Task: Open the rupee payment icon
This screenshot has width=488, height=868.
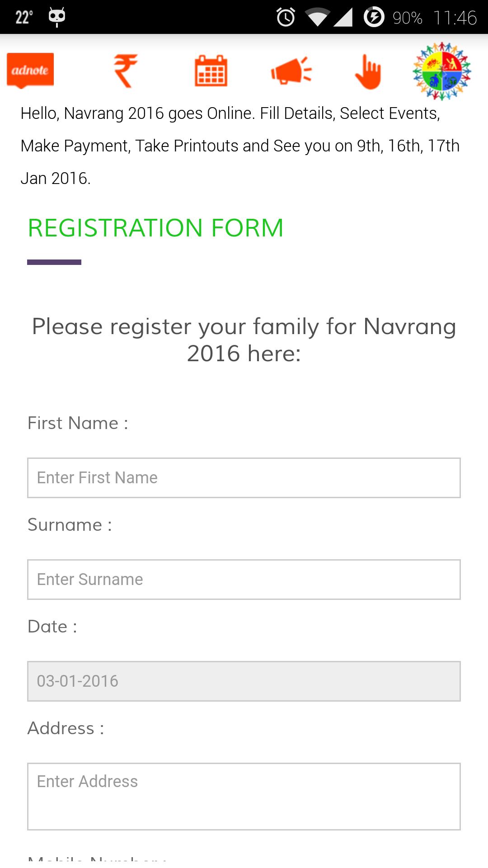Action: (125, 71)
